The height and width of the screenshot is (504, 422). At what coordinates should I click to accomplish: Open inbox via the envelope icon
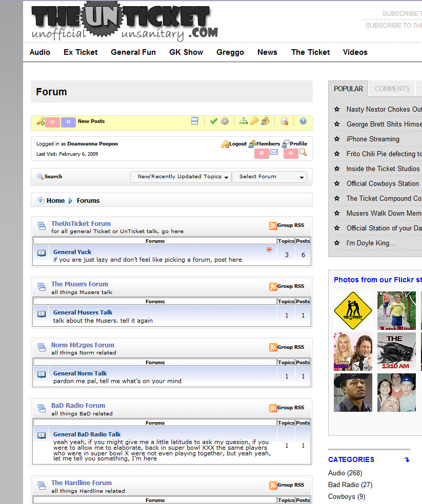274,152
